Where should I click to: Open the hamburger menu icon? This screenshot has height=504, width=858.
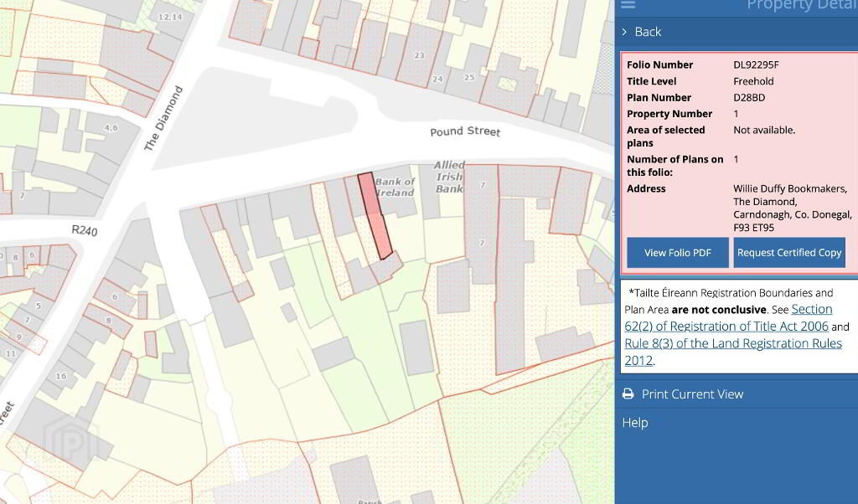tap(628, 4)
